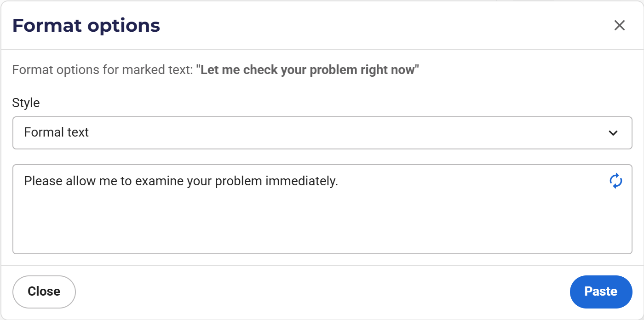Click the quoted marked text in bold
This screenshot has height=320, width=644.
(x=308, y=70)
